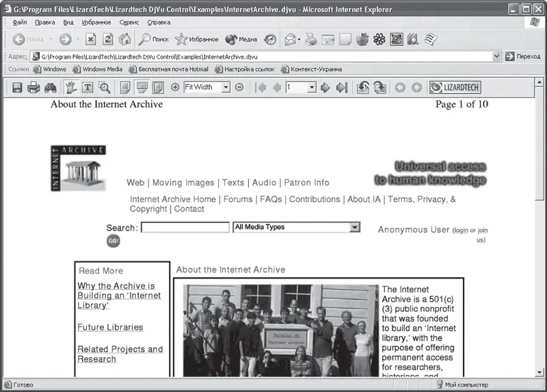Click the Поиск search button
Viewport: 547px width, 392px height.
click(x=153, y=40)
